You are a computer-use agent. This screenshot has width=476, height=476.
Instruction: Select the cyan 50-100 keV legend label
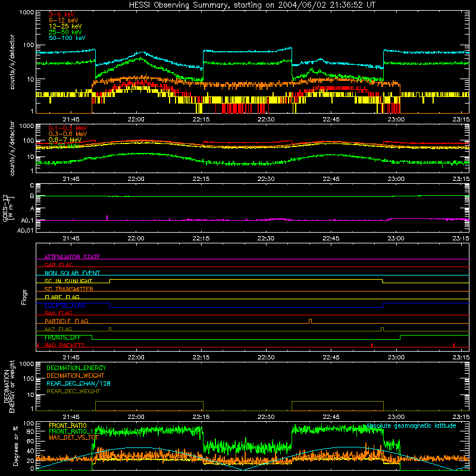(x=67, y=38)
